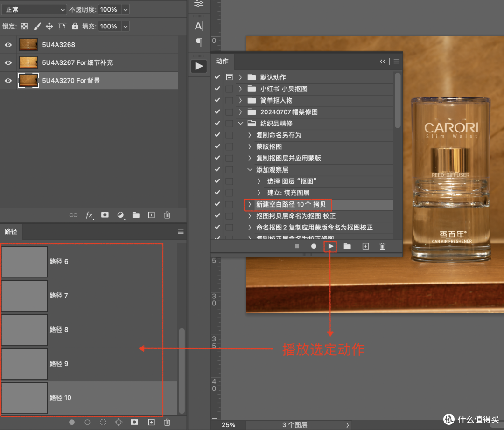Image resolution: width=504 pixels, height=430 pixels.
Task: Click the opacity 100% value field
Action: click(x=110, y=10)
